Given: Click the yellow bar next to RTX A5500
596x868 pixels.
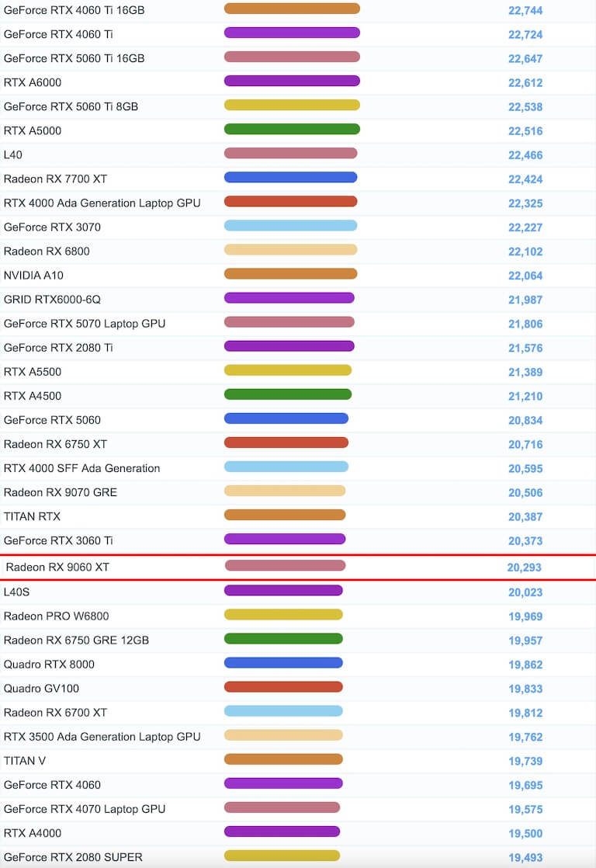Looking at the screenshot, I should coord(287,370).
